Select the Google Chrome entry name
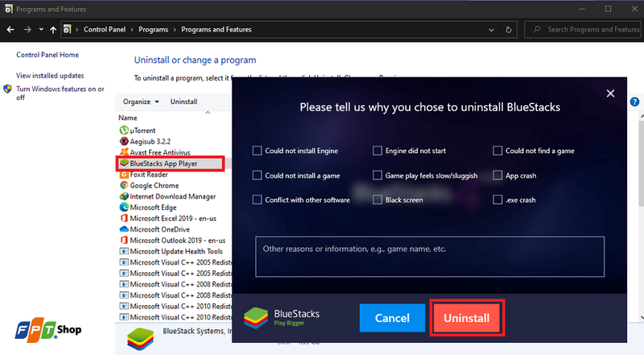 coord(154,185)
